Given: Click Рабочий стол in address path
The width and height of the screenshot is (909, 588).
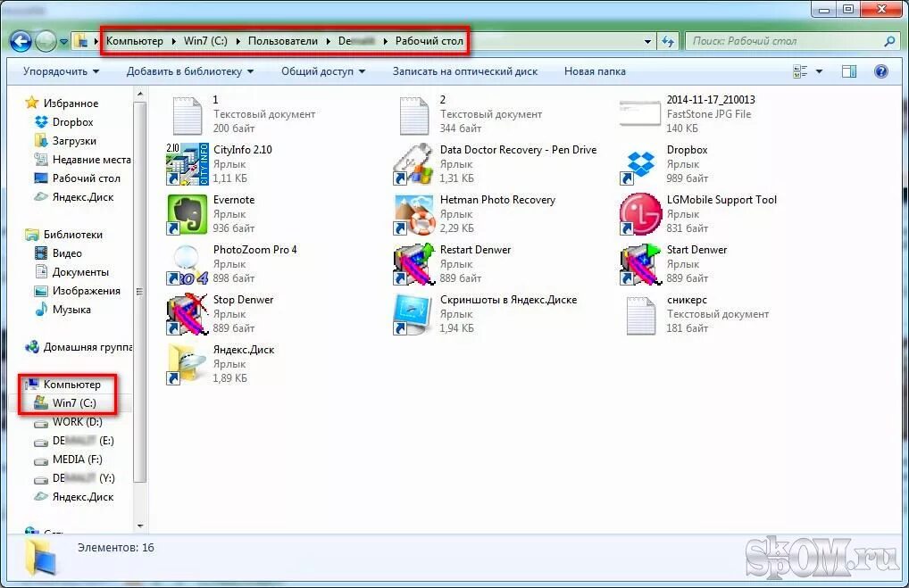Looking at the screenshot, I should (429, 41).
